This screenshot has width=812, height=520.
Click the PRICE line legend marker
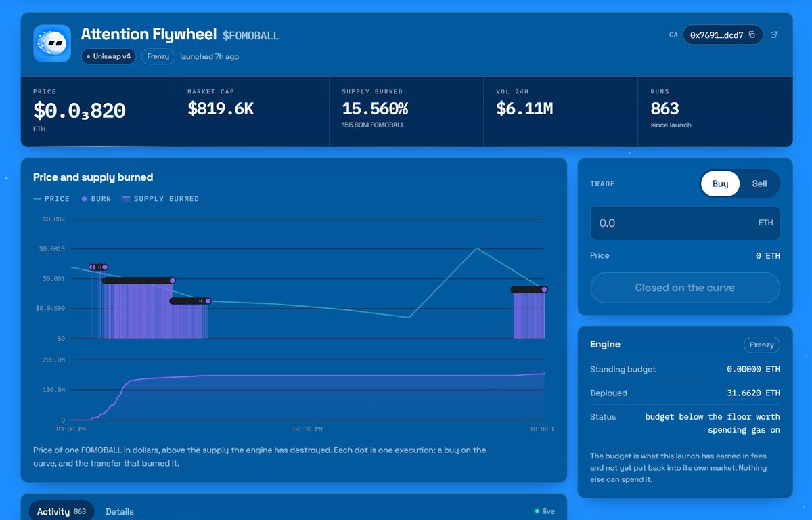click(x=37, y=199)
